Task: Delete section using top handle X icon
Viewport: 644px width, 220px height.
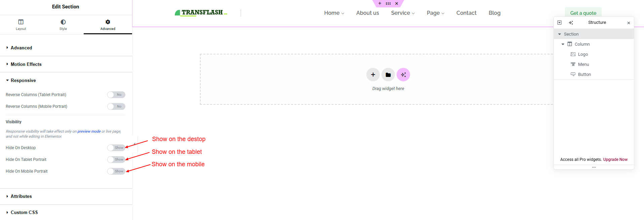Action: coord(397,3)
